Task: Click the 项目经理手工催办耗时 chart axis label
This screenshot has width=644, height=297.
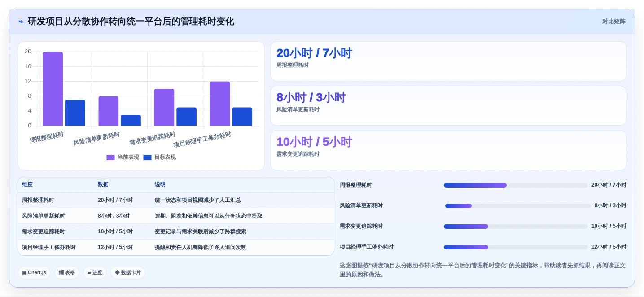Action: (x=202, y=140)
